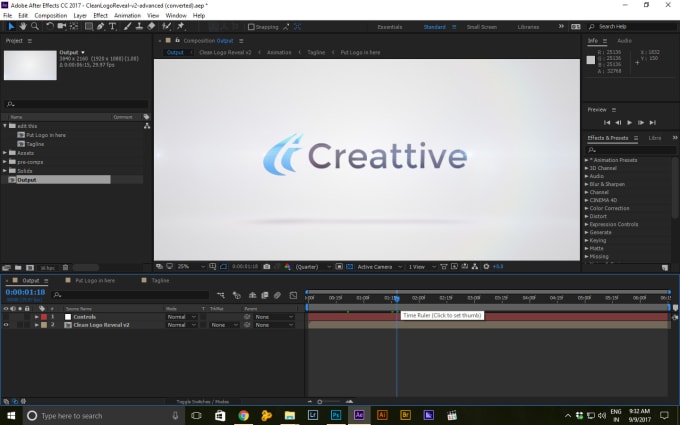The image size is (680, 425).
Task: Switch to Essentials workspace
Action: pyautogui.click(x=389, y=27)
